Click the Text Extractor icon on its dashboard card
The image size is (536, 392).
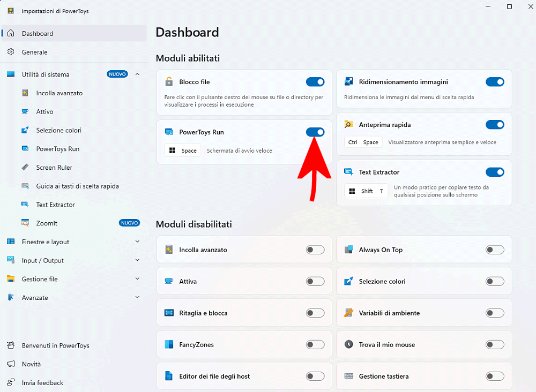tap(349, 172)
